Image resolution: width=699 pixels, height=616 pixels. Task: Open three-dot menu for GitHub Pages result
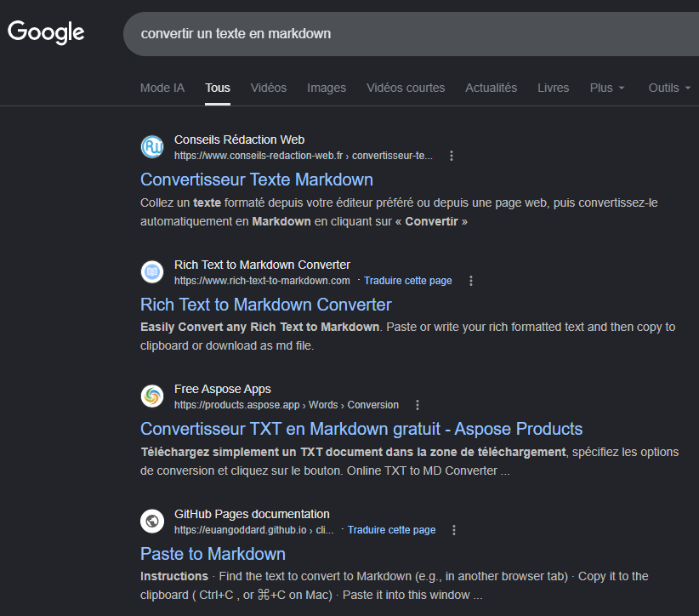click(454, 530)
